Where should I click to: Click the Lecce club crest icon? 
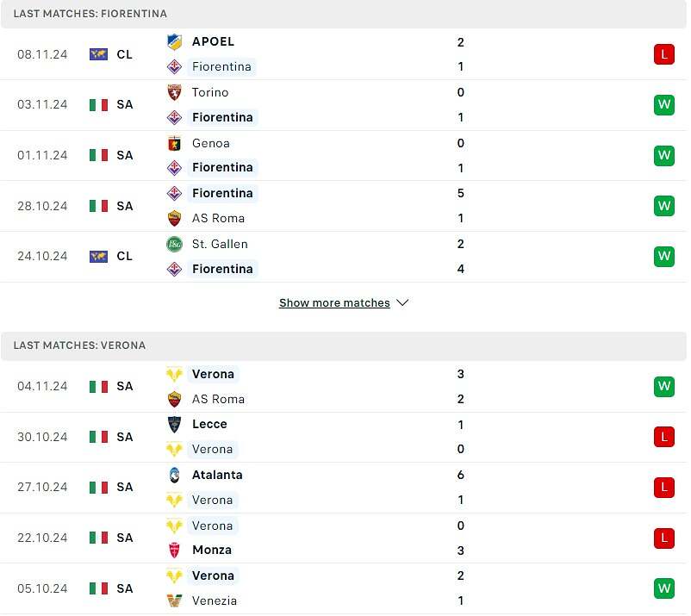tap(175, 425)
